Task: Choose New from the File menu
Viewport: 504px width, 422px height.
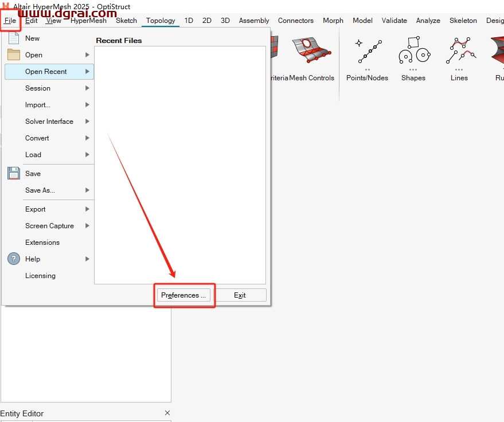Action: pyautogui.click(x=49, y=38)
